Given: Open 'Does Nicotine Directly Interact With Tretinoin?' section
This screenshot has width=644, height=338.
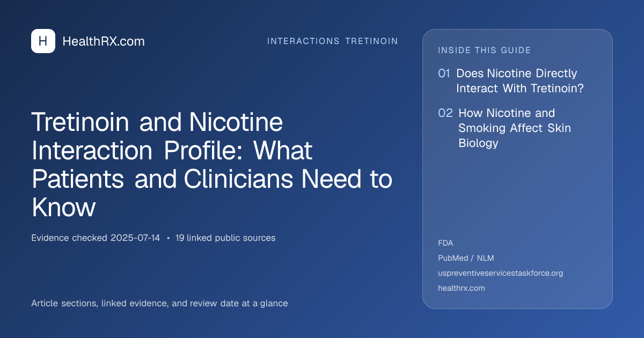Looking at the screenshot, I should [x=520, y=81].
